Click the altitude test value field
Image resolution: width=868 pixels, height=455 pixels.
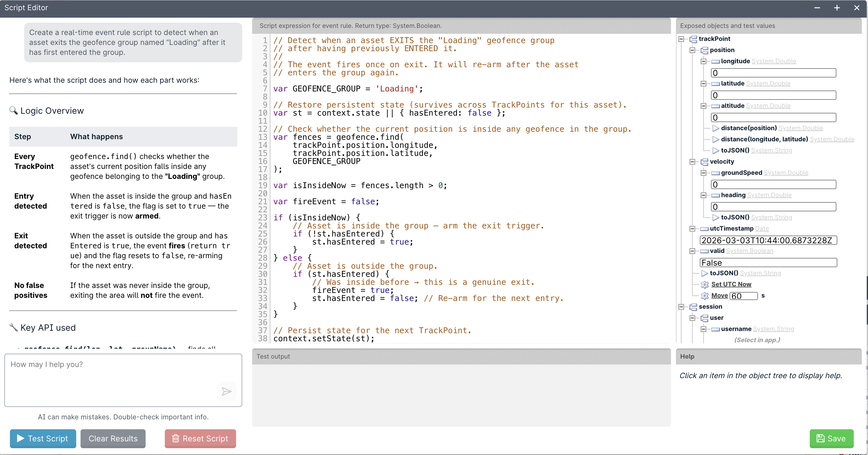tap(773, 117)
